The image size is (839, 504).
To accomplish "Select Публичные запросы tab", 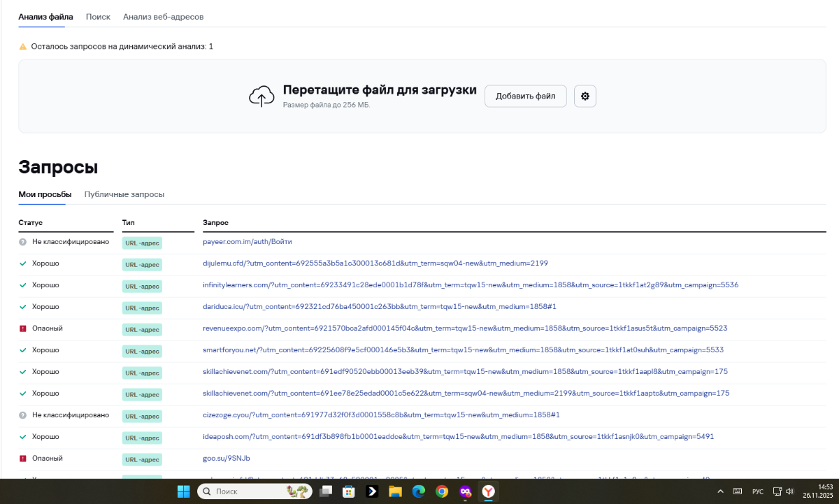I will 124,194.
